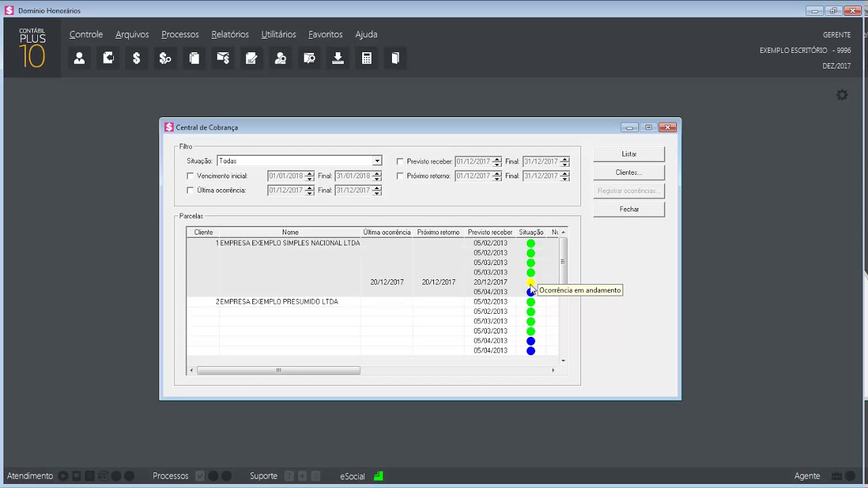Enable the Vencimento inicial checkbox
868x488 pixels.
point(190,176)
